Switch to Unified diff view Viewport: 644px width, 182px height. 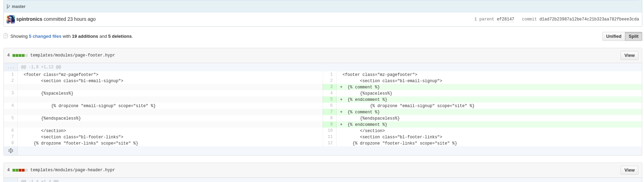click(614, 36)
